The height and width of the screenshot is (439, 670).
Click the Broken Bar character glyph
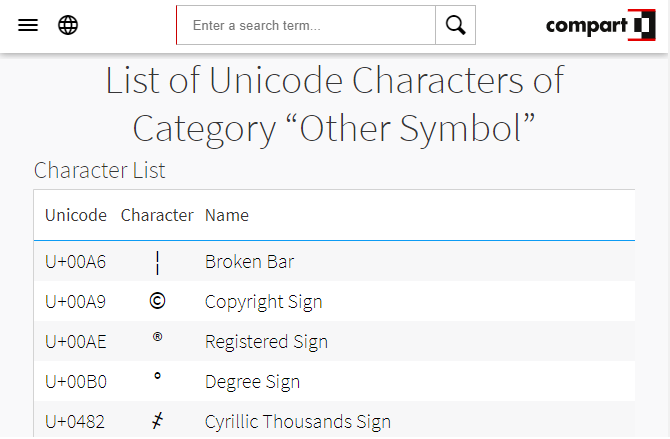pos(157,262)
